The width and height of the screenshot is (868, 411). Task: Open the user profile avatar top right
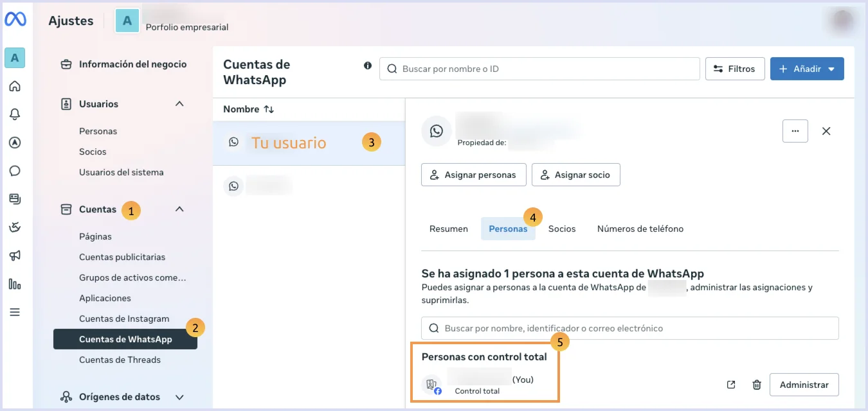point(842,21)
